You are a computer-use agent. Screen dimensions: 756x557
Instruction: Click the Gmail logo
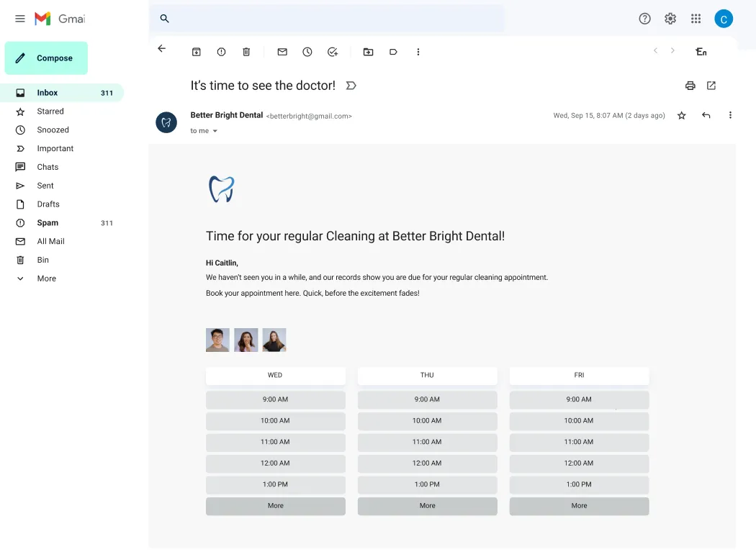click(60, 19)
